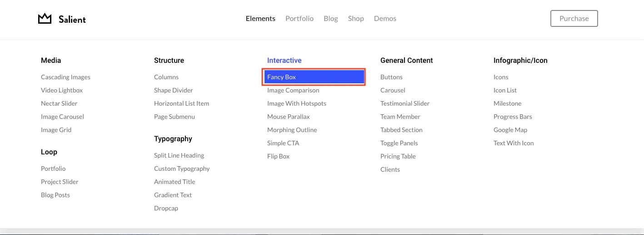The image size is (644, 235).
Task: Select Project Slider
Action: [x=60, y=182]
